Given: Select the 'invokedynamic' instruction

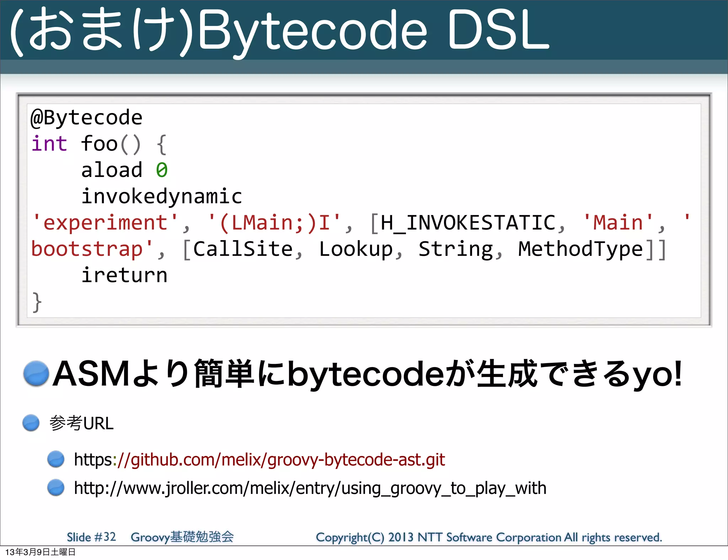Looking at the screenshot, I should click(x=162, y=197).
